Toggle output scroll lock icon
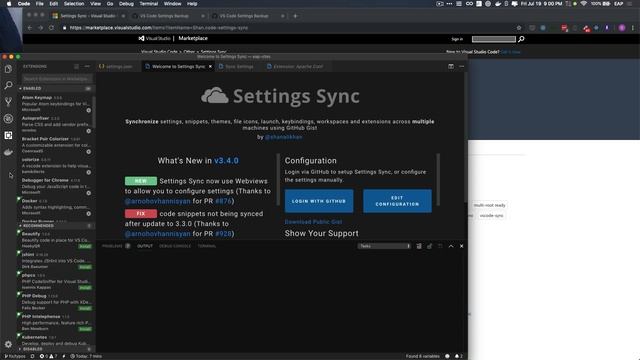This screenshot has width=640, height=360. pyautogui.click(x=429, y=246)
